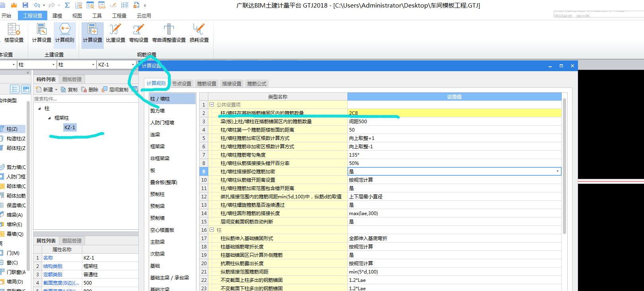644x291 pixels.
Task: Switch navigation panel to list view icon
Action: click(x=15, y=89)
